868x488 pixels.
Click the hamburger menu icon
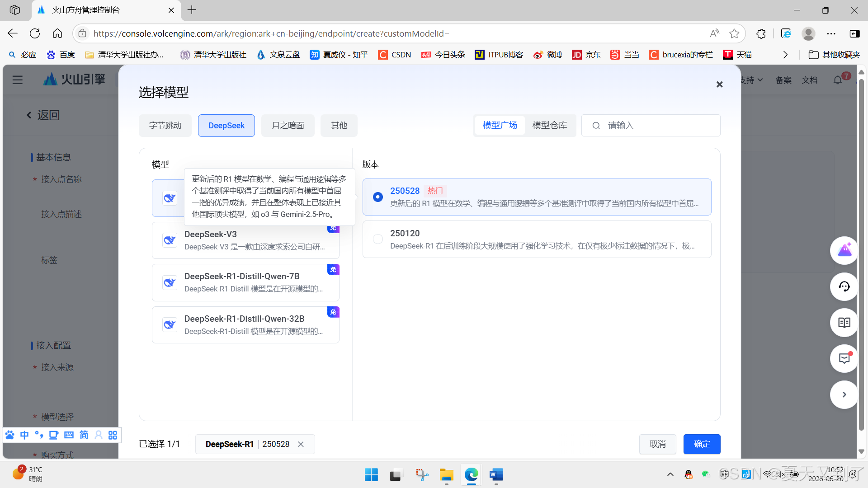[18, 80]
